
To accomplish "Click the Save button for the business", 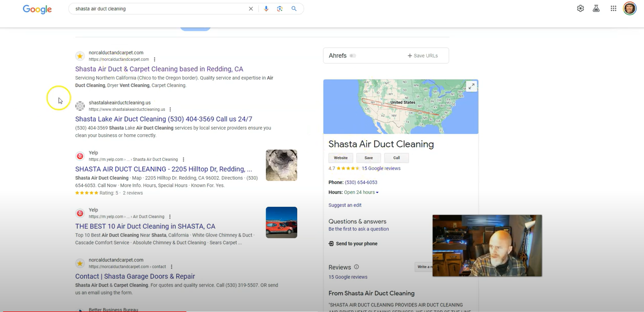I will [369, 158].
